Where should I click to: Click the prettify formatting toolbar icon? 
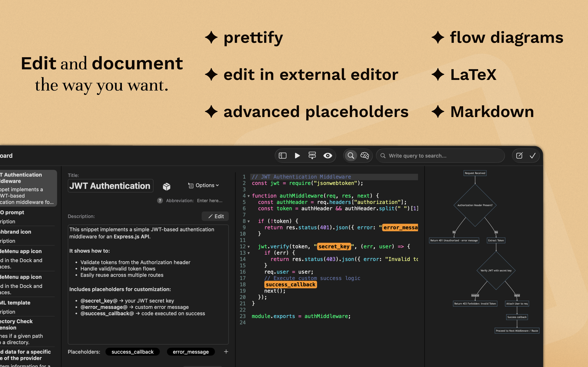pos(312,156)
